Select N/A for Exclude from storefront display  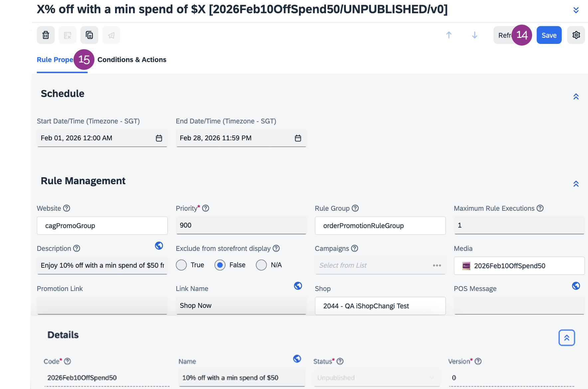pyautogui.click(x=261, y=265)
